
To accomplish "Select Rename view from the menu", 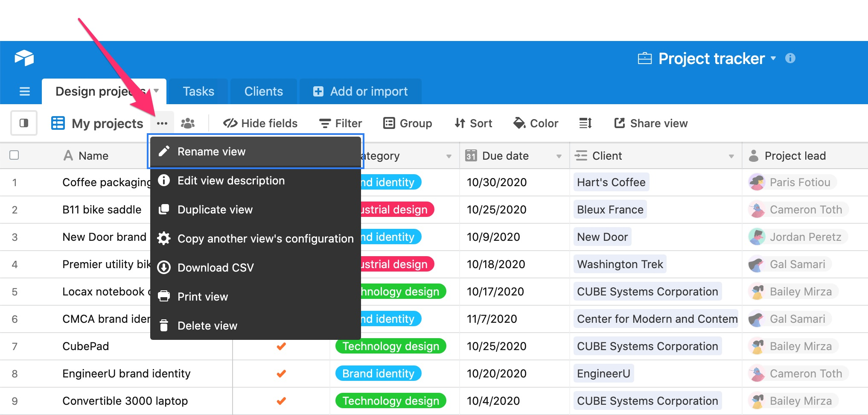I will coord(211,152).
